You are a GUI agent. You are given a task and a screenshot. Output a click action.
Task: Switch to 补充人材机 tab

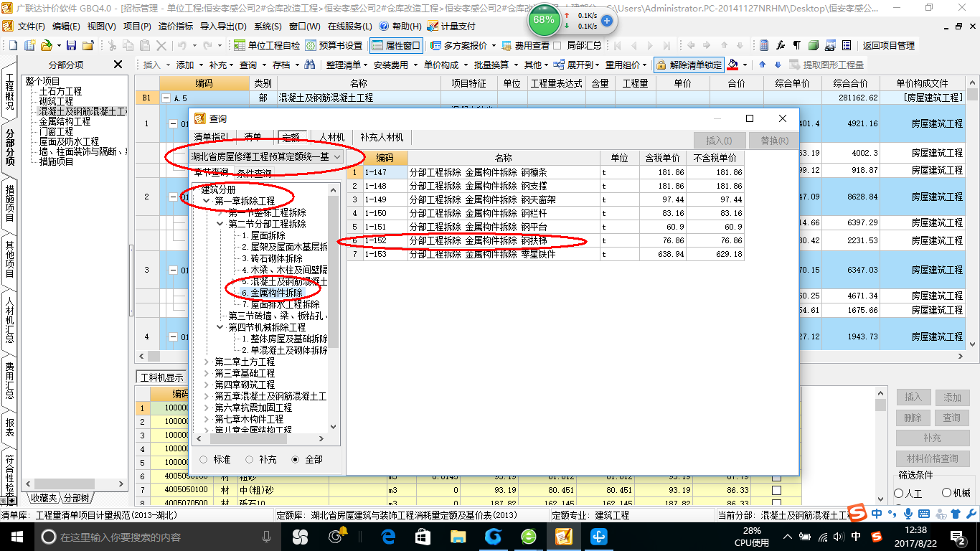(382, 137)
